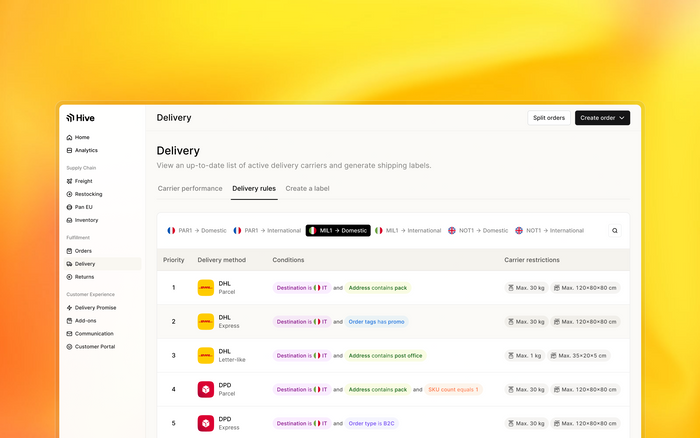Image resolution: width=700 pixels, height=438 pixels.
Task: Open Returns in sidebar
Action: point(84,277)
